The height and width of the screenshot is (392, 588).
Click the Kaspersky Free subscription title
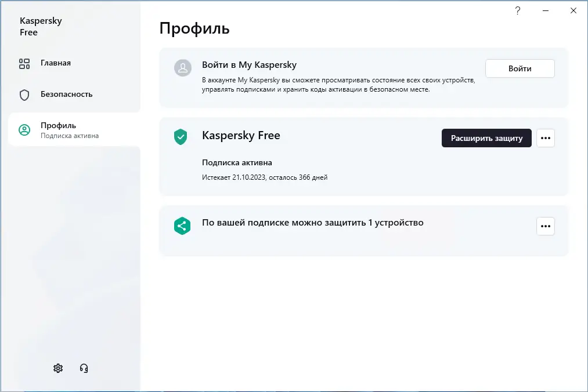coord(241,136)
